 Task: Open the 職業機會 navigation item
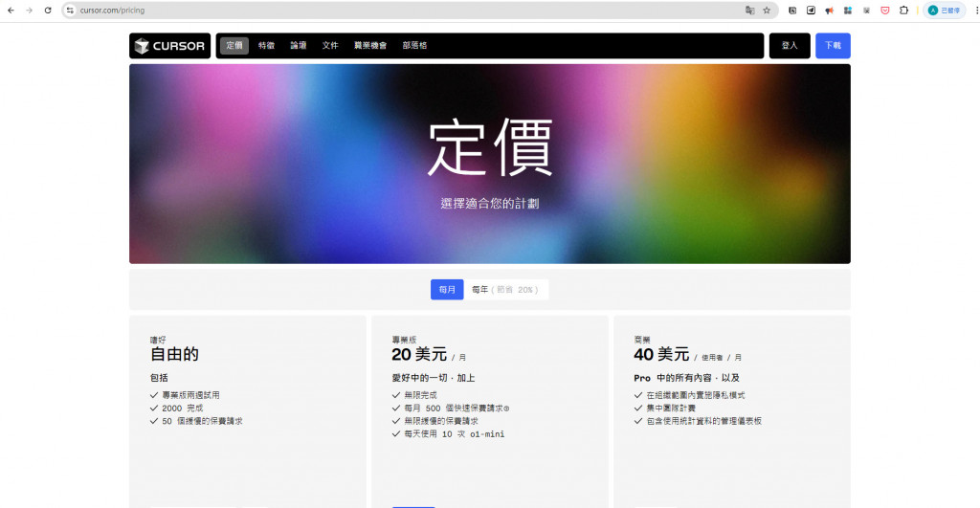click(x=370, y=46)
